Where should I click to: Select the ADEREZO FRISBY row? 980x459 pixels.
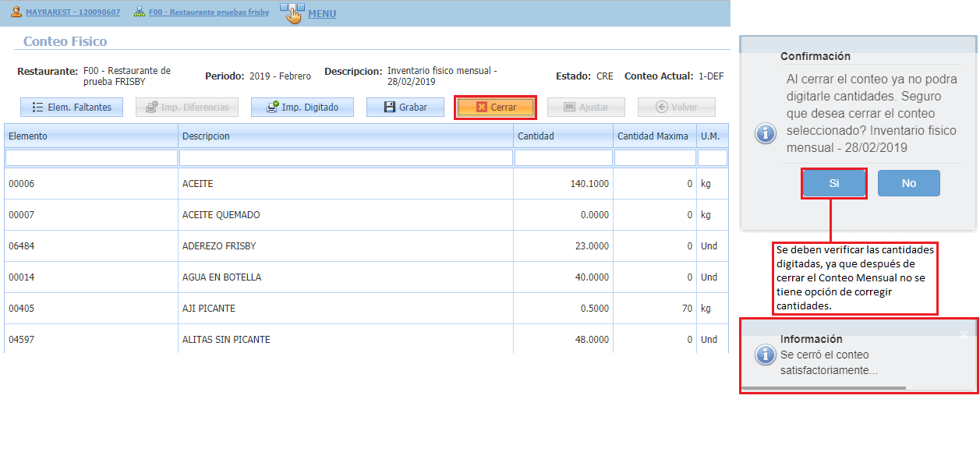pos(366,246)
